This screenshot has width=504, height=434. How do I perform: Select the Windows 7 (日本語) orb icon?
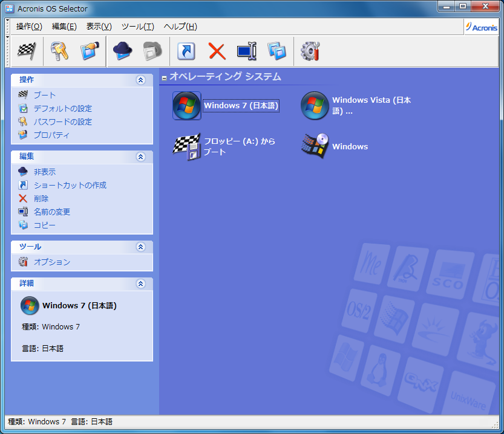coord(187,106)
